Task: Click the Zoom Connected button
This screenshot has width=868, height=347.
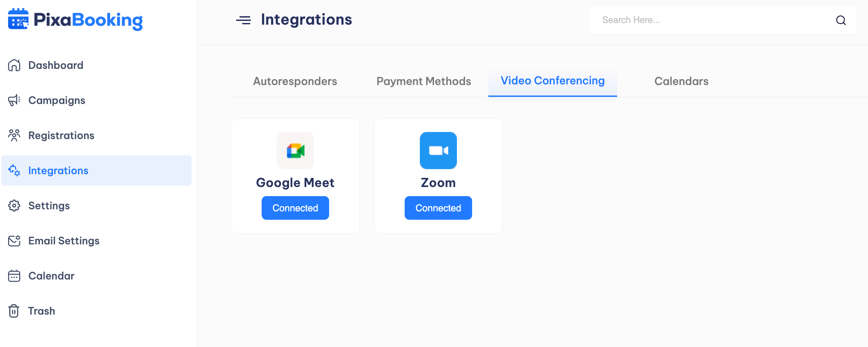Action: 438,208
